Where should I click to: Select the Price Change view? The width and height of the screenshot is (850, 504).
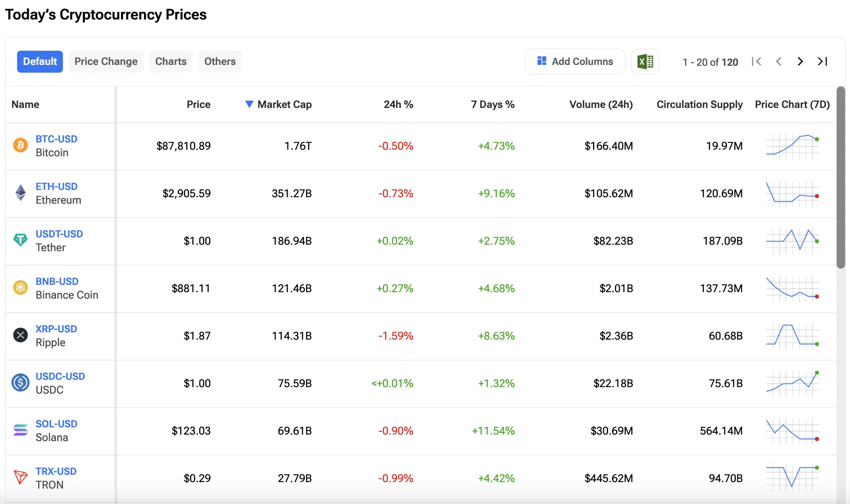106,61
